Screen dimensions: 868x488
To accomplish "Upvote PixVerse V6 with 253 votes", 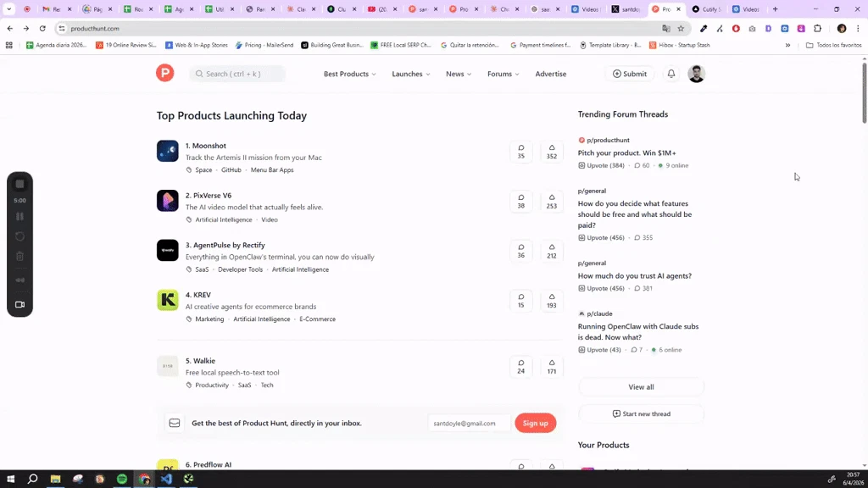I will click(x=551, y=202).
